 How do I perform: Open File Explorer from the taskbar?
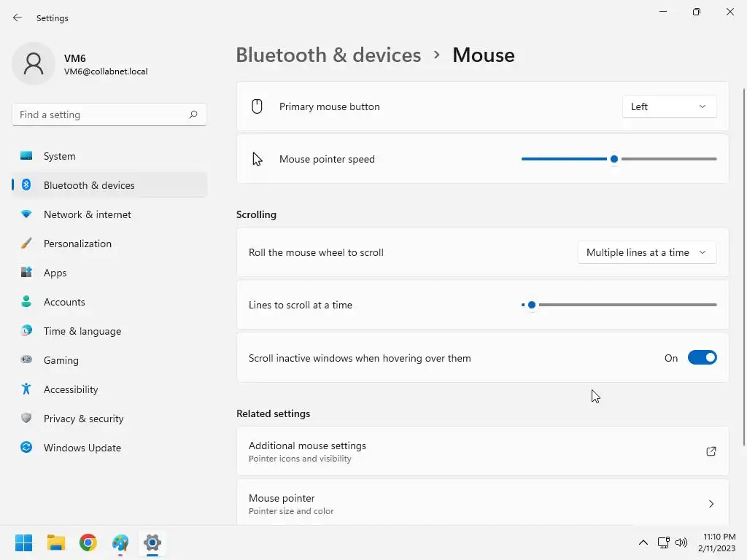click(56, 542)
